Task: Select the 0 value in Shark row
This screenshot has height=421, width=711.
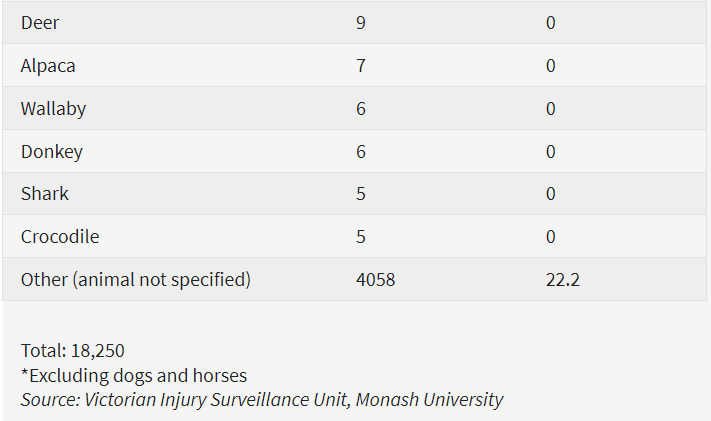Action: [x=551, y=194]
